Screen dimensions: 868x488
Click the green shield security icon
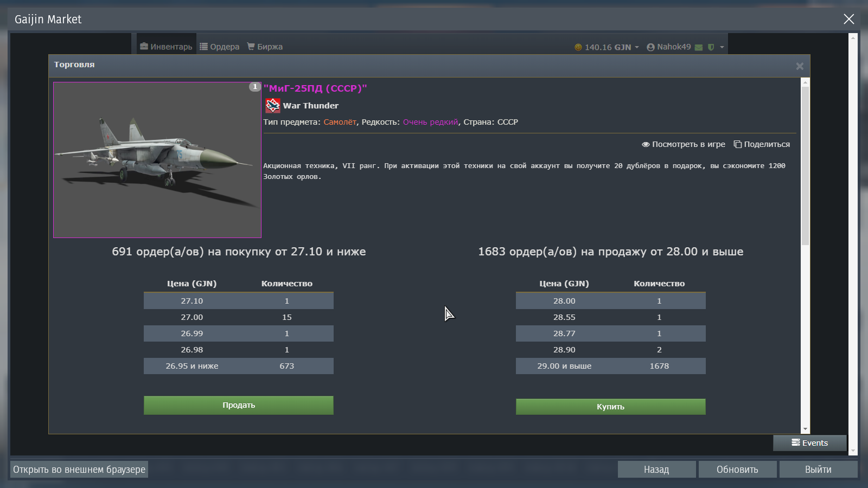point(711,47)
